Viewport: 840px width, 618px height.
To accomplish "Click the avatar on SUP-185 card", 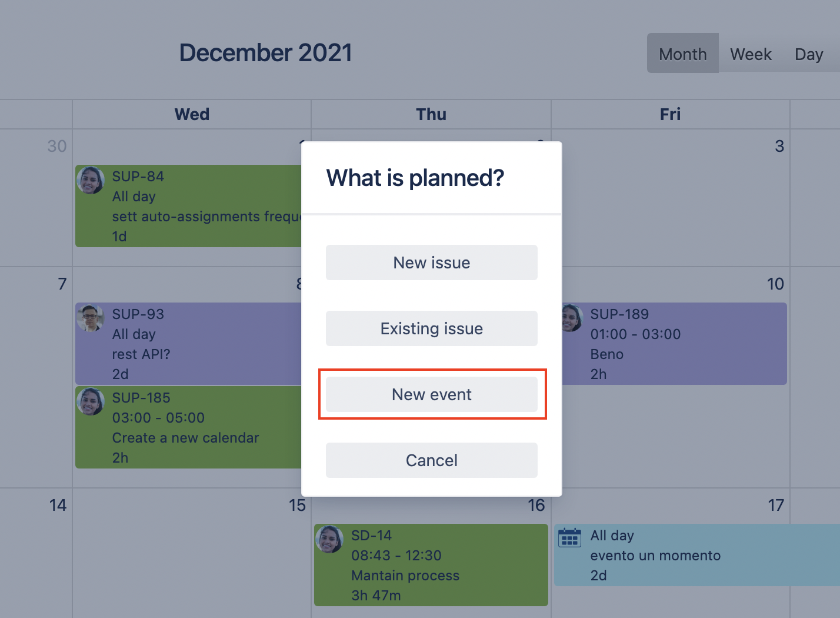I will pyautogui.click(x=91, y=401).
